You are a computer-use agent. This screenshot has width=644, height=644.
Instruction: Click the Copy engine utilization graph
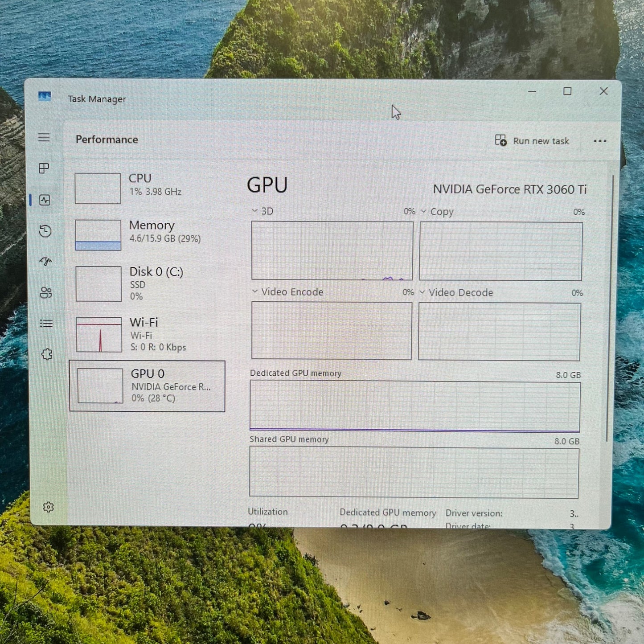(x=500, y=251)
